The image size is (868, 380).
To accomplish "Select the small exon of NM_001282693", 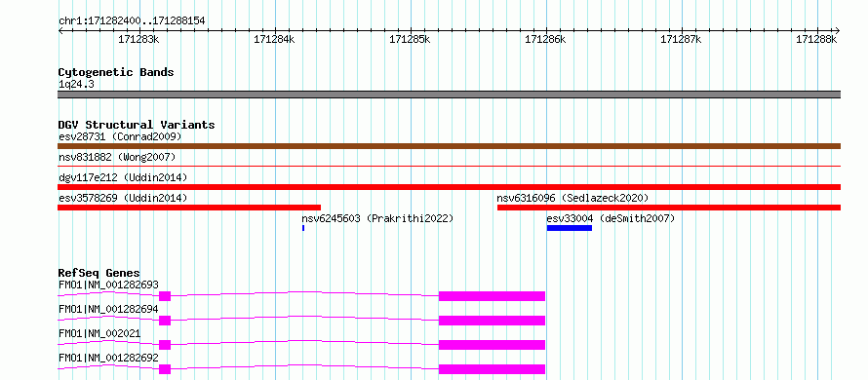I will pyautogui.click(x=165, y=296).
